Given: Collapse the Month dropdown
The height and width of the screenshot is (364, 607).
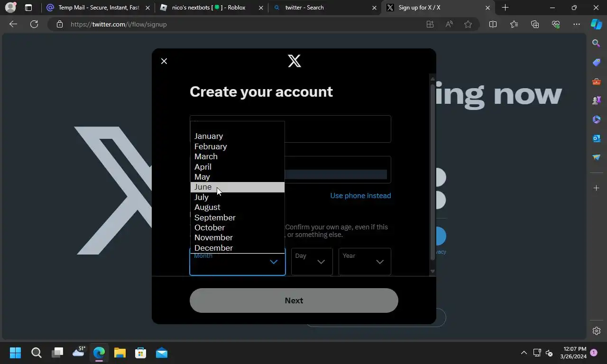Looking at the screenshot, I should tap(238, 262).
